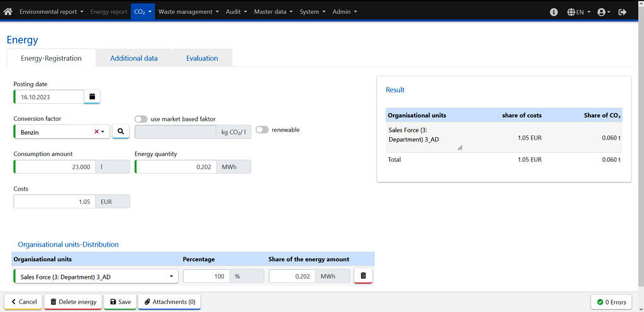
Task: Click the home icon in navbar
Action: [8, 11]
